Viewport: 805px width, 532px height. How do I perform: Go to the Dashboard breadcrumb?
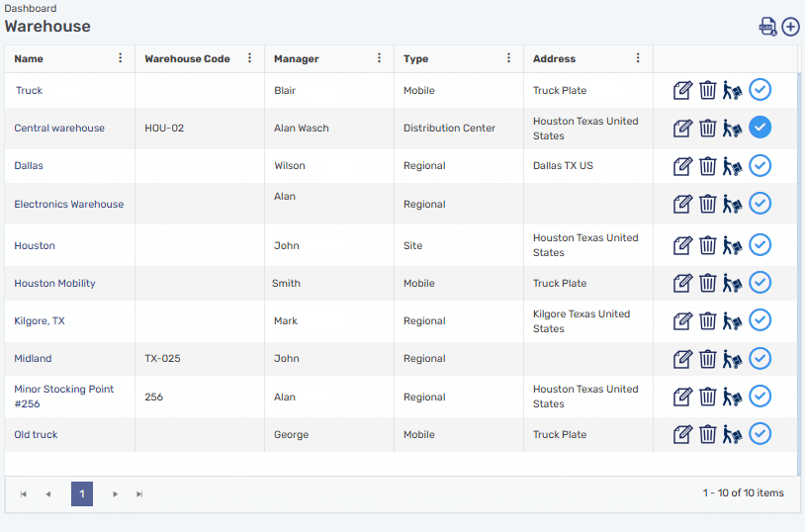click(31, 8)
